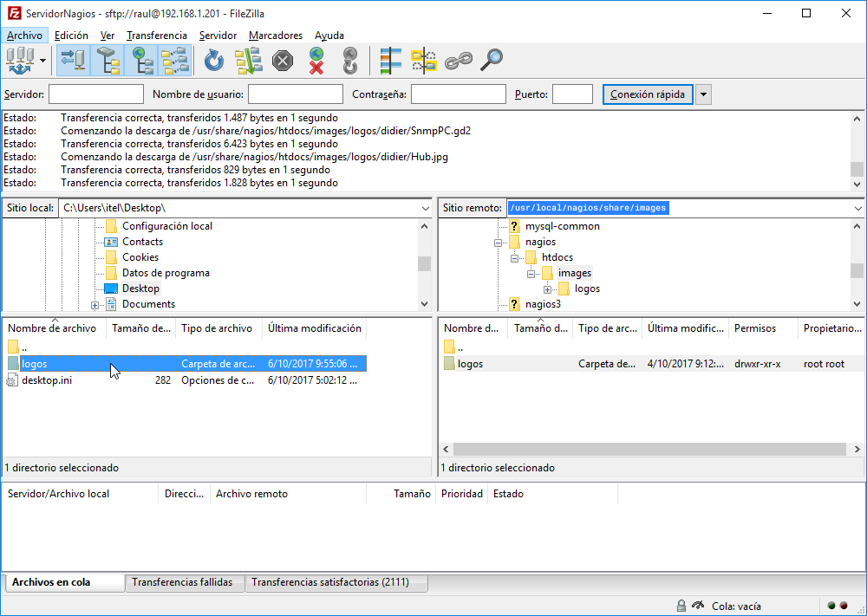867x616 pixels.
Task: Select Desktop in local tree
Action: (140, 289)
